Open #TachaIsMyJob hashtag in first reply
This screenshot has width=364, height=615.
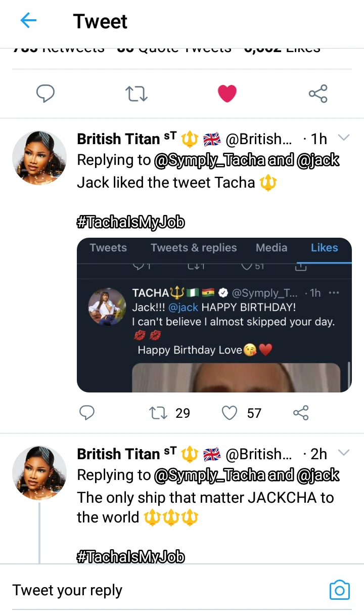[x=130, y=223]
